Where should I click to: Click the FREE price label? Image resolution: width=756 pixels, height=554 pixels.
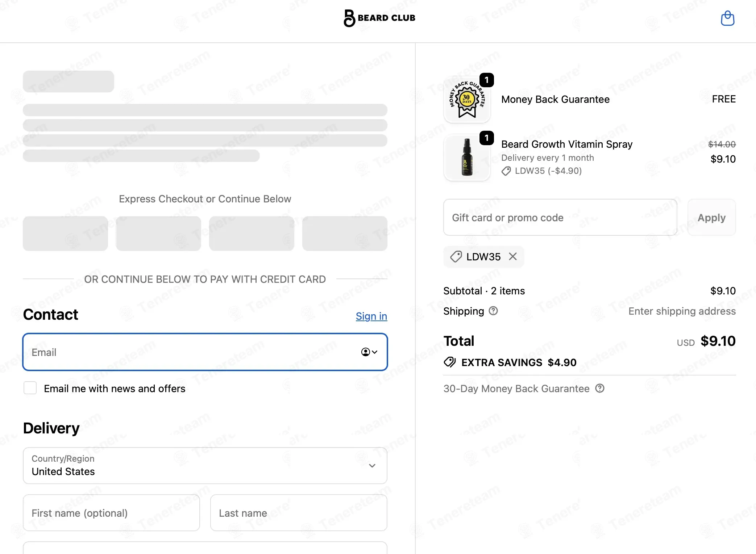(724, 99)
